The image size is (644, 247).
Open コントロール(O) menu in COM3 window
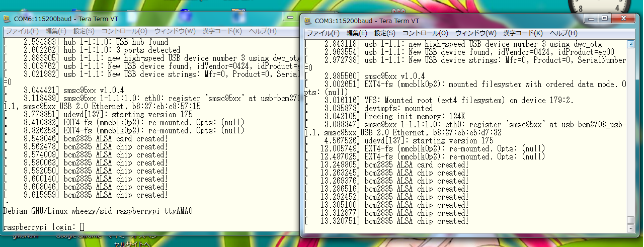426,33
